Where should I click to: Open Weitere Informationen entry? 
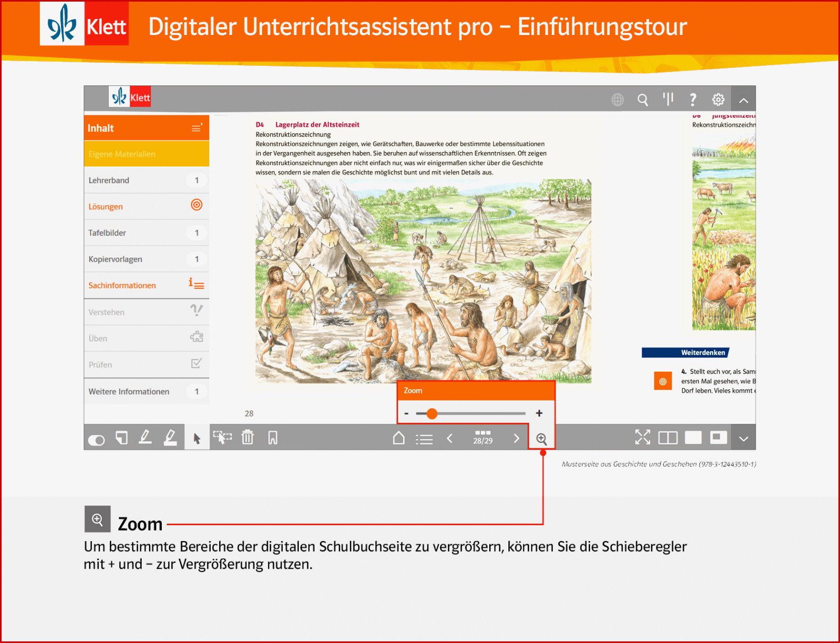tap(146, 392)
